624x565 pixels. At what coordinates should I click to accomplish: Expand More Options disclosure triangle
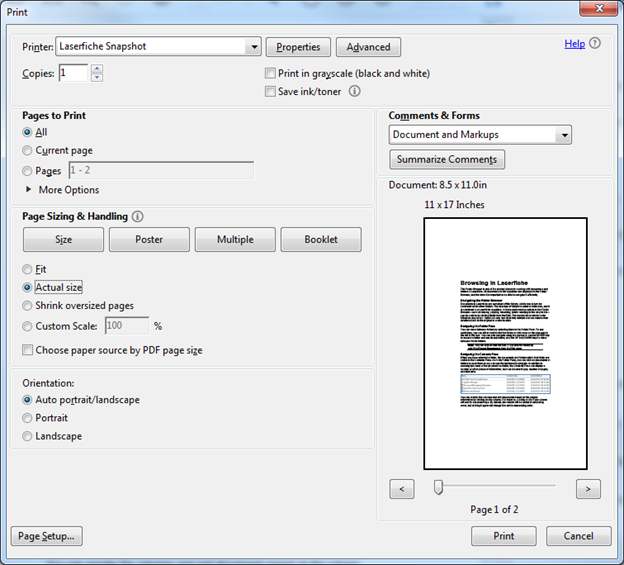pos(29,189)
